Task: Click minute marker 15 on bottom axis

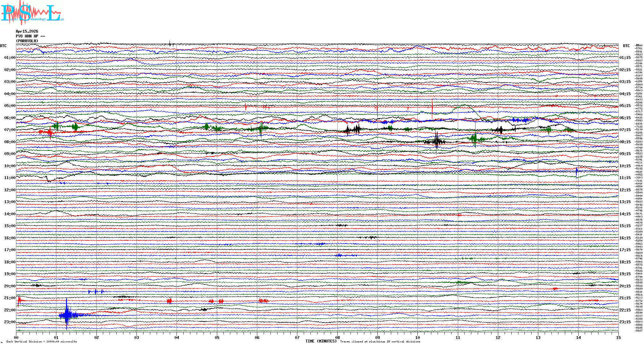Action: coord(618,337)
